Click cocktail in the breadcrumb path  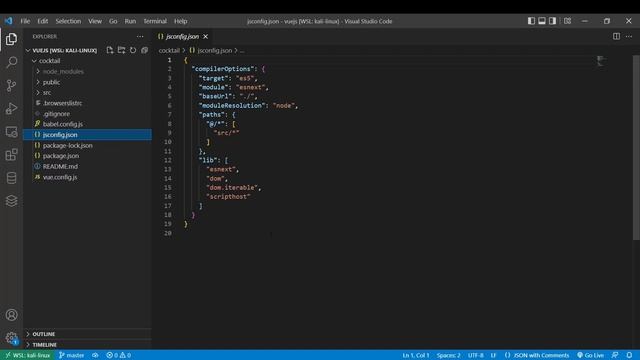pos(169,51)
